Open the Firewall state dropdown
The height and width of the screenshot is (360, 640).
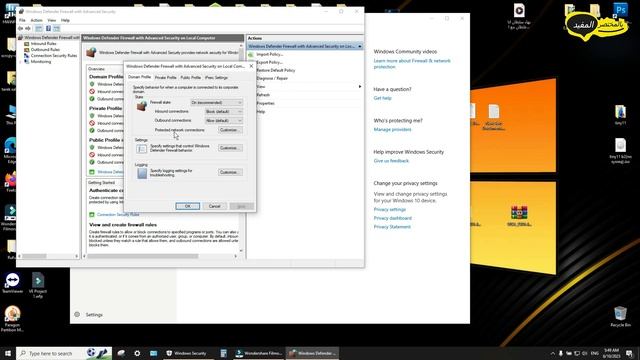pyautogui.click(x=217, y=102)
